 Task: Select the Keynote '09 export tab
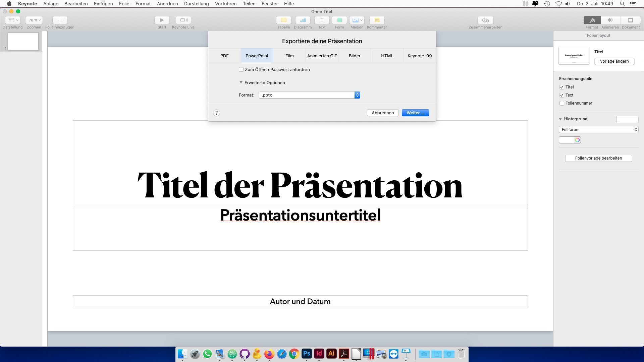(x=420, y=56)
